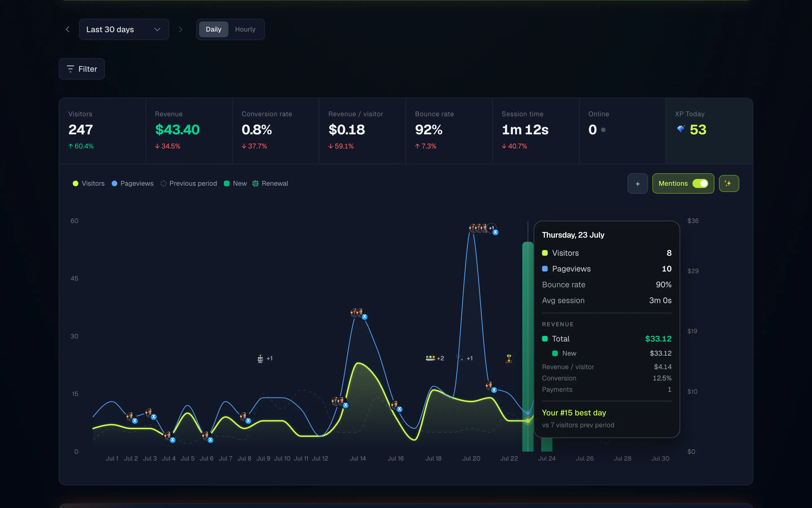Open X mention avatar at Jul 3
Image resolution: width=812 pixels, height=508 pixels.
coord(150,413)
